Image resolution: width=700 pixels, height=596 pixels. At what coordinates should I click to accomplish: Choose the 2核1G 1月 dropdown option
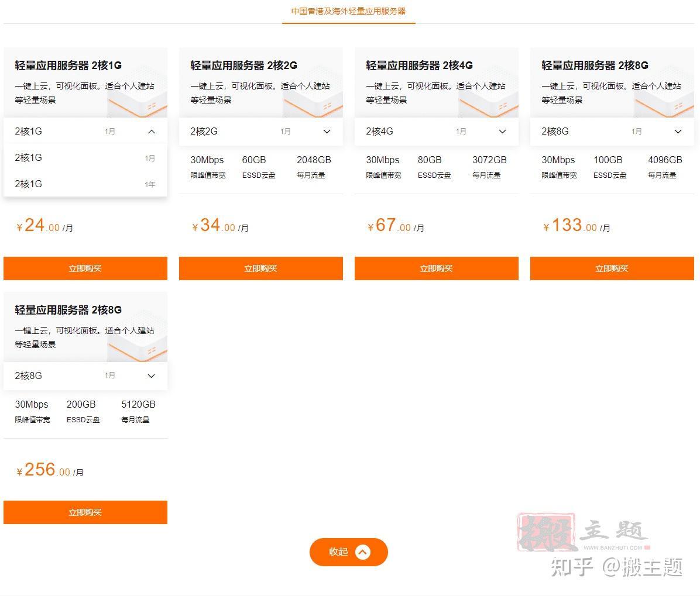coord(85,158)
